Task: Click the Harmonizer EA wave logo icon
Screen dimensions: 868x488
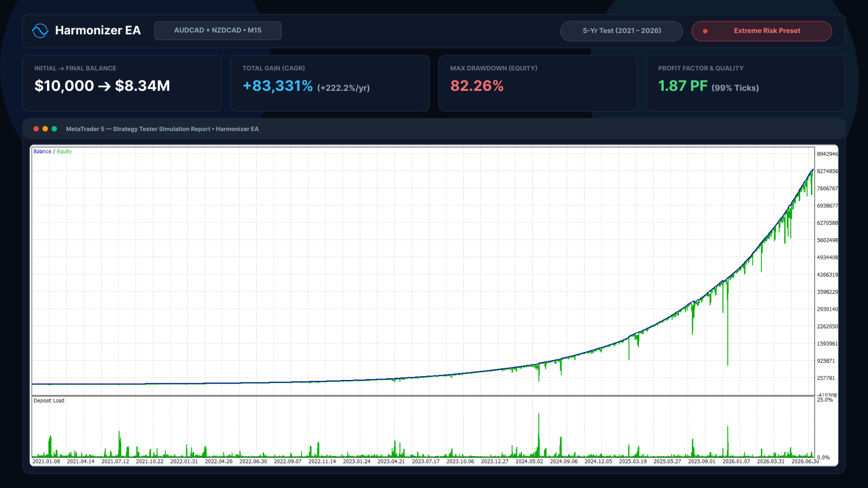Action: (x=40, y=31)
